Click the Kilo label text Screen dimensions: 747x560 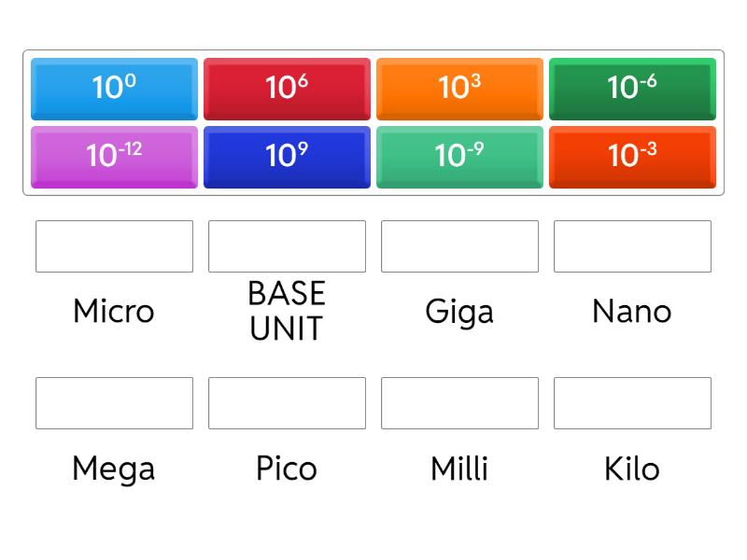632,469
